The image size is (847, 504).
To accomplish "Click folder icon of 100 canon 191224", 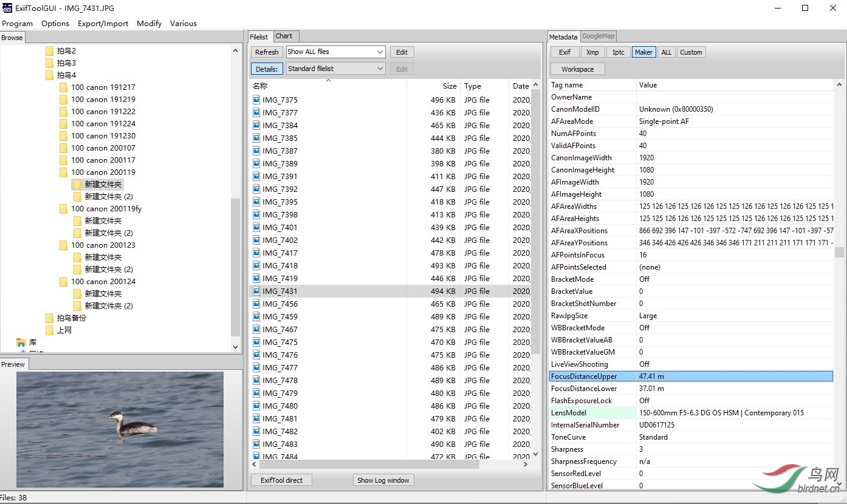I will tap(63, 124).
